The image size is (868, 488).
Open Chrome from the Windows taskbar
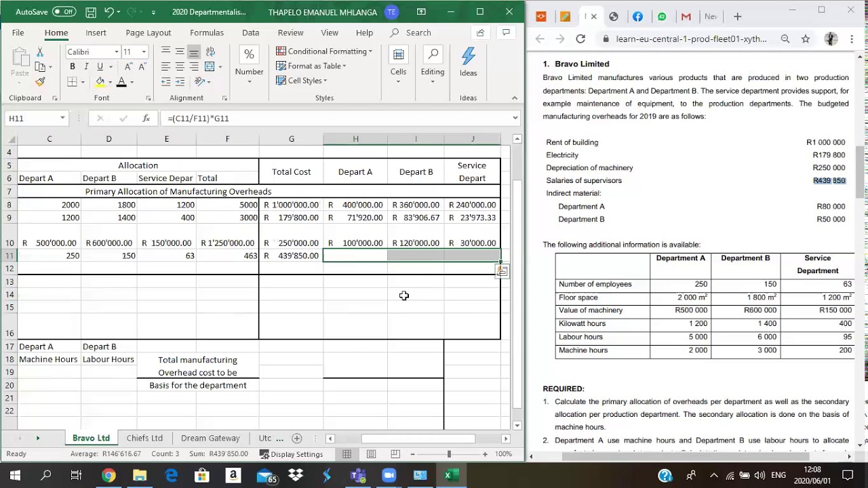(108, 476)
